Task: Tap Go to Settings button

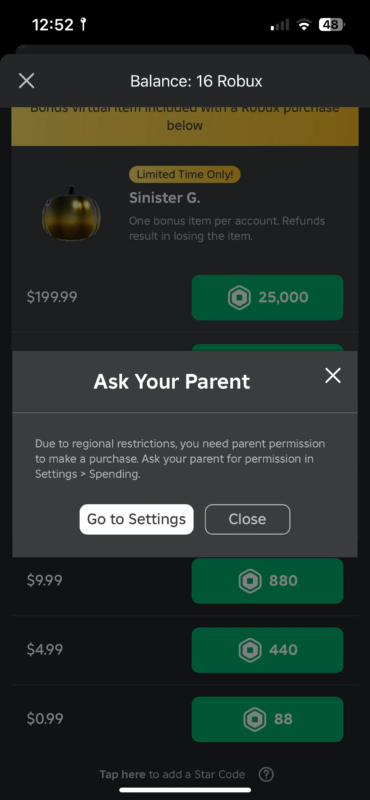Action: (x=136, y=519)
